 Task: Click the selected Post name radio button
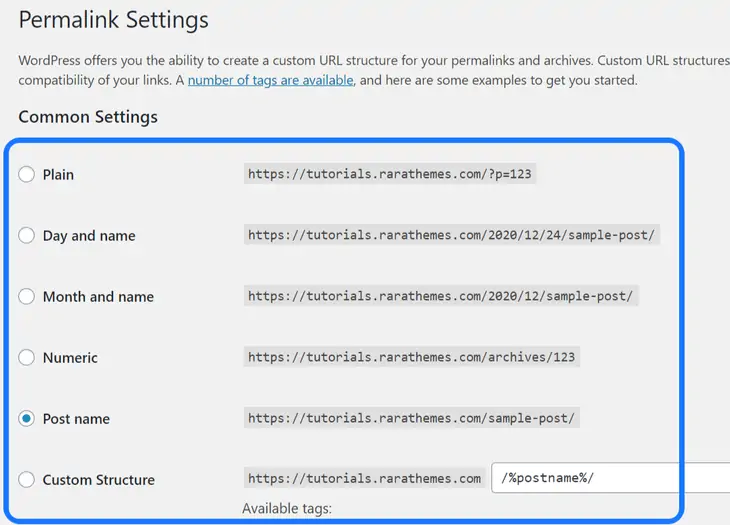26,419
